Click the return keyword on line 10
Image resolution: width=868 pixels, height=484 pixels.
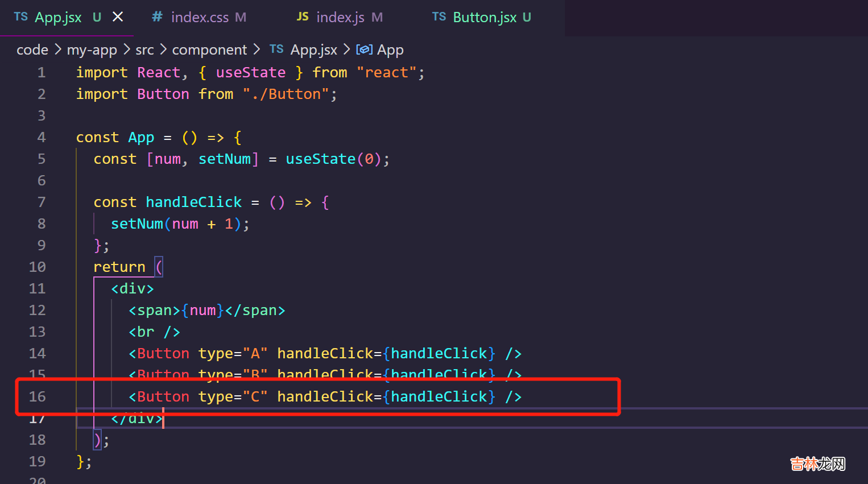pos(119,267)
